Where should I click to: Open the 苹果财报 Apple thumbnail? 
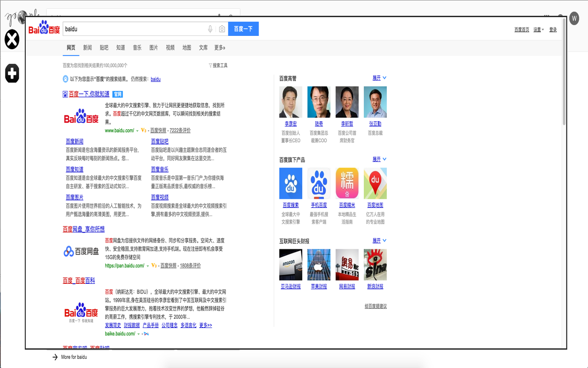point(319,264)
